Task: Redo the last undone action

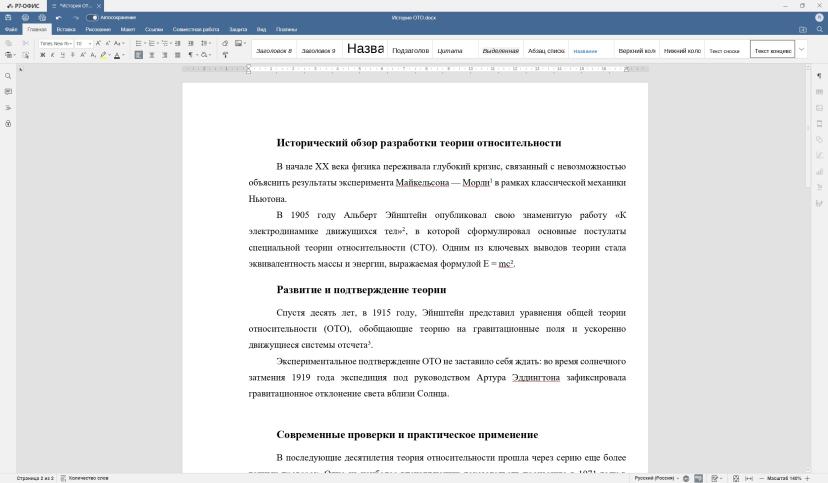Action: point(76,17)
